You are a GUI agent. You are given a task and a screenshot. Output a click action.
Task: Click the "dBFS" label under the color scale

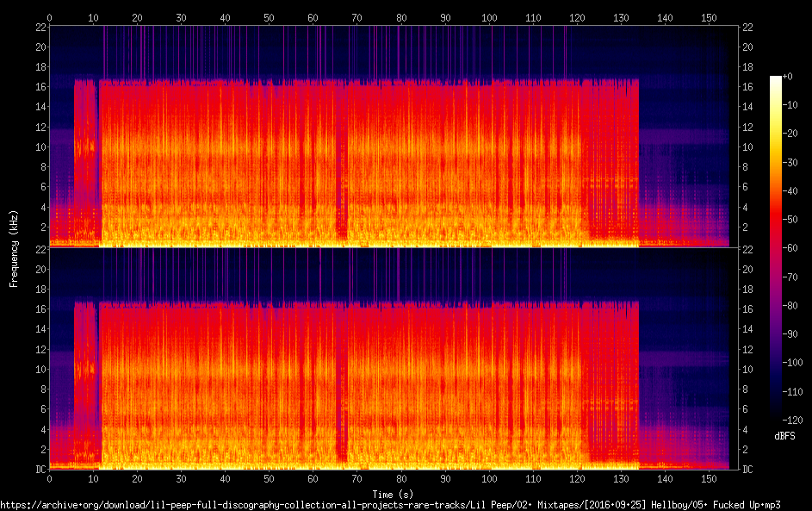coord(784,436)
